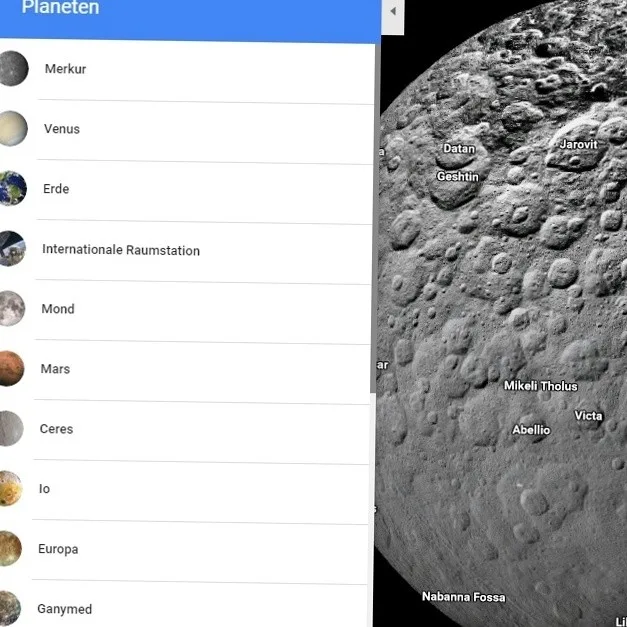627x627 pixels.
Task: Choose the Erde globe icon
Action: [13, 188]
